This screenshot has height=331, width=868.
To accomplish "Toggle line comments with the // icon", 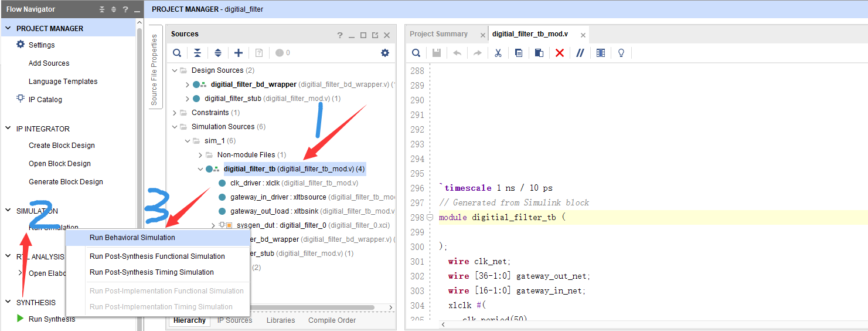I will [x=580, y=53].
